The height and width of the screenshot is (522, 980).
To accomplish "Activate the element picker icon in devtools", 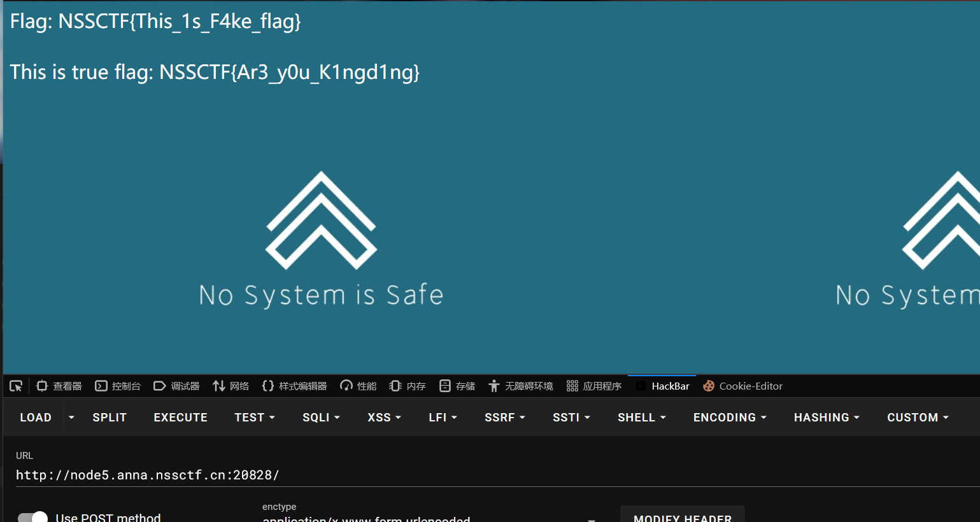I will (x=16, y=386).
